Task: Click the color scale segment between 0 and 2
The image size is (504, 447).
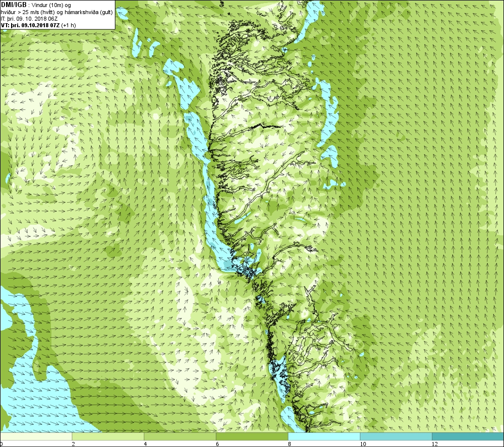Action: tap(36, 436)
